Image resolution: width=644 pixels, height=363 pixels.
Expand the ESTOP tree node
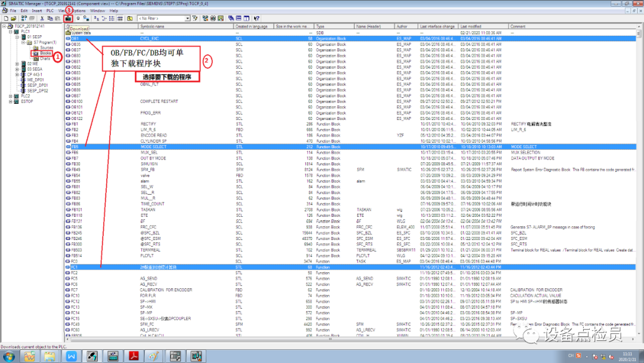click(11, 101)
